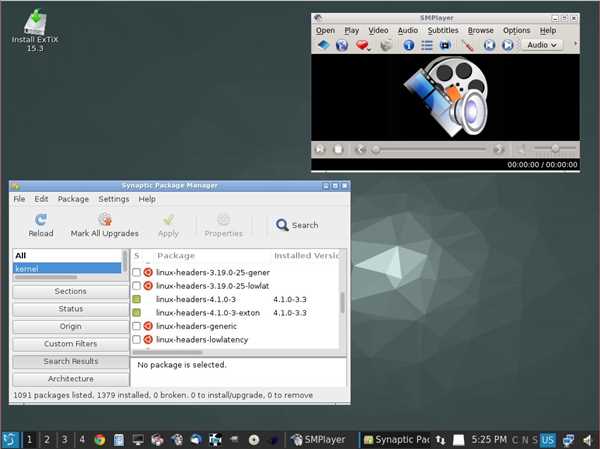Screen dimensions: 600x449
Task: Click the Sections button
Action: 70,291
